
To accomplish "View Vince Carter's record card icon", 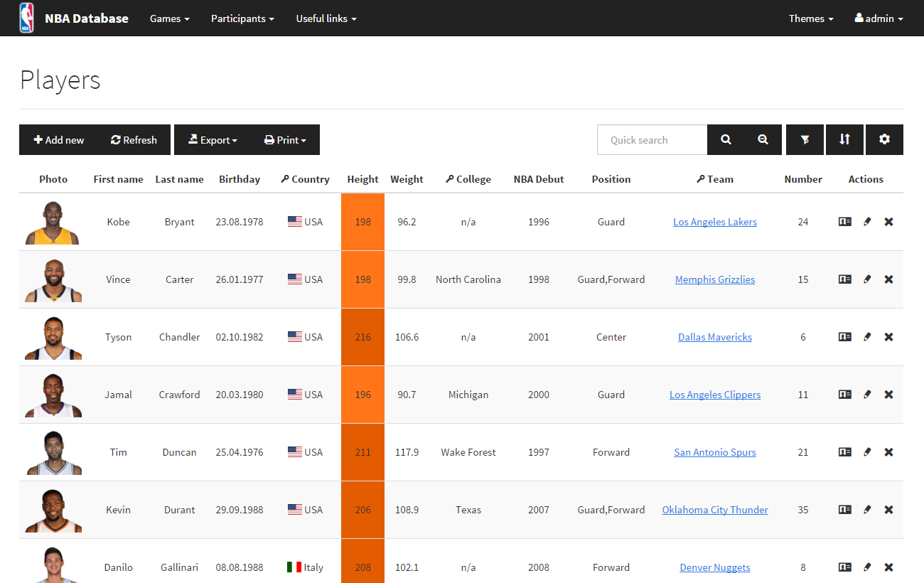I will click(x=844, y=279).
